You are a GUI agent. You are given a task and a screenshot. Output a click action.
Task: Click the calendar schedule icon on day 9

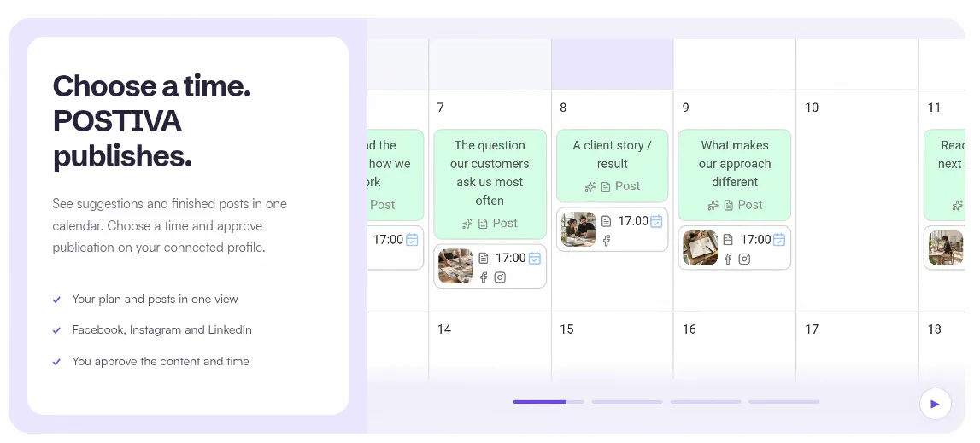coord(778,239)
